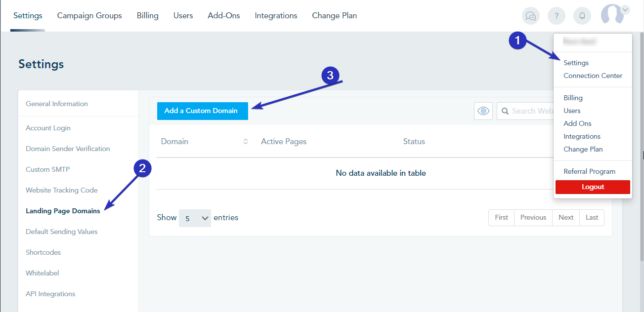Sort the Domain column with its arrows
This screenshot has width=644, height=312.
click(245, 141)
